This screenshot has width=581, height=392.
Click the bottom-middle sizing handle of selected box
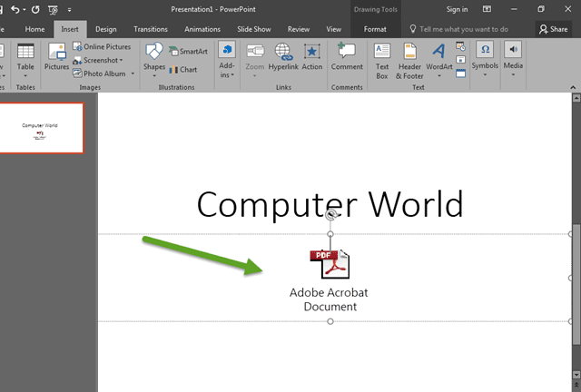pyautogui.click(x=330, y=321)
